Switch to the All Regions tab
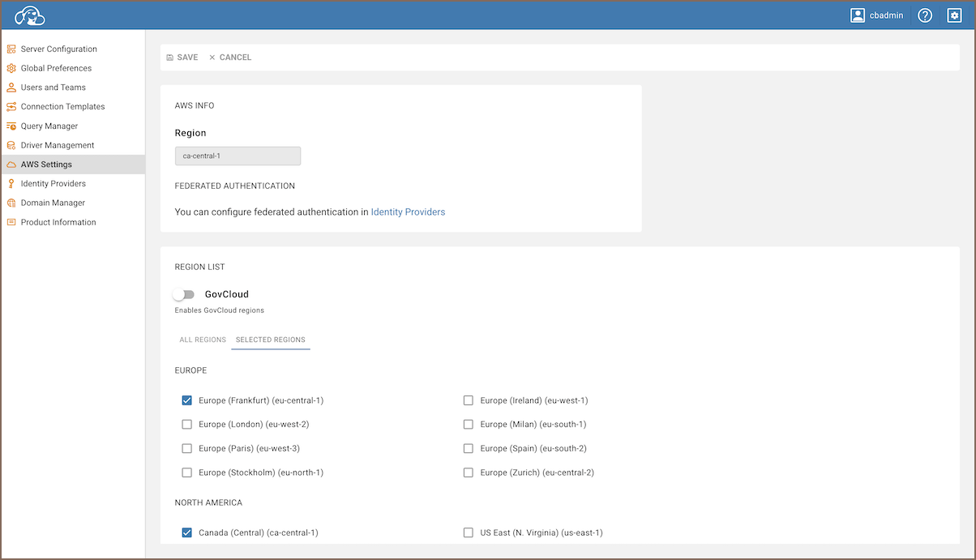 coord(203,340)
